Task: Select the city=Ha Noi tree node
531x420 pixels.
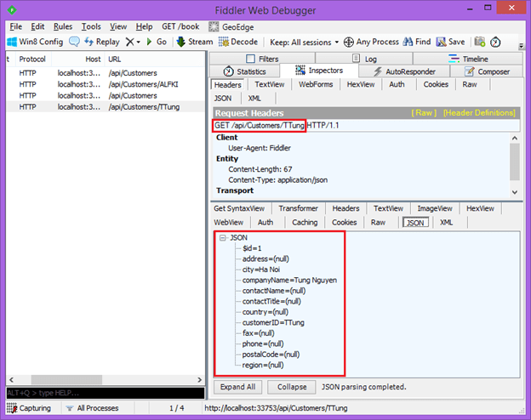Action: click(x=261, y=270)
